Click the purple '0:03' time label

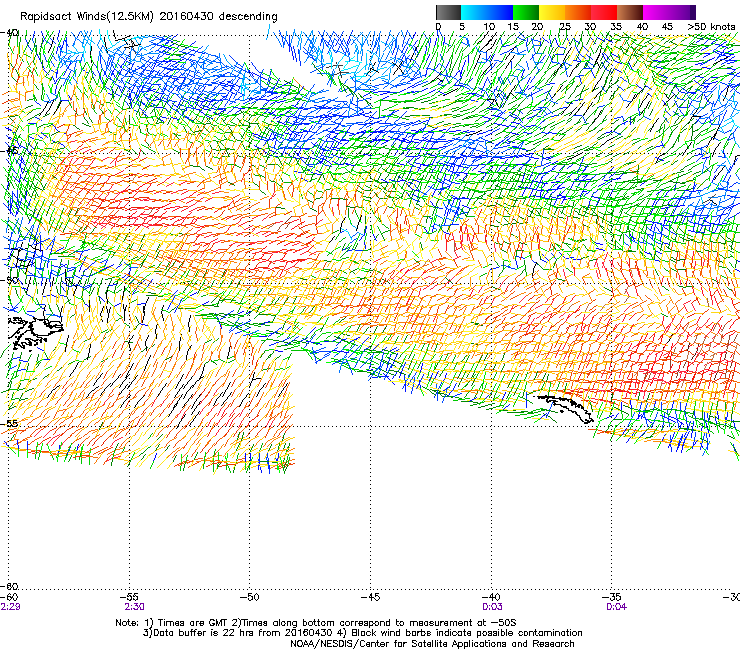coord(492,607)
